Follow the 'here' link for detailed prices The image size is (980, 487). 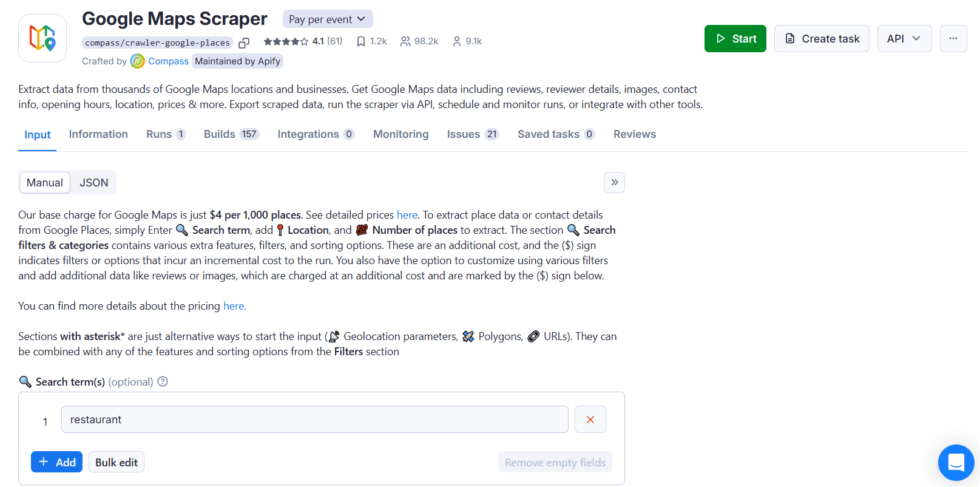point(407,215)
